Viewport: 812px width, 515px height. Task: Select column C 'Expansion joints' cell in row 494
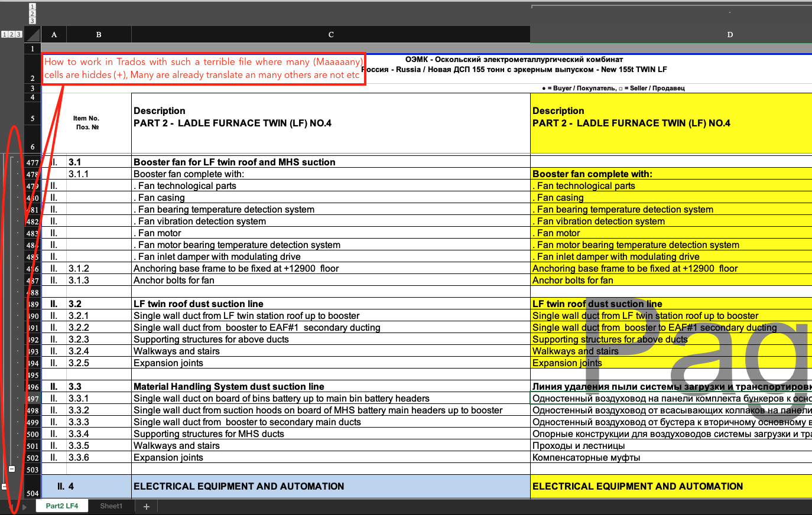tap(331, 363)
